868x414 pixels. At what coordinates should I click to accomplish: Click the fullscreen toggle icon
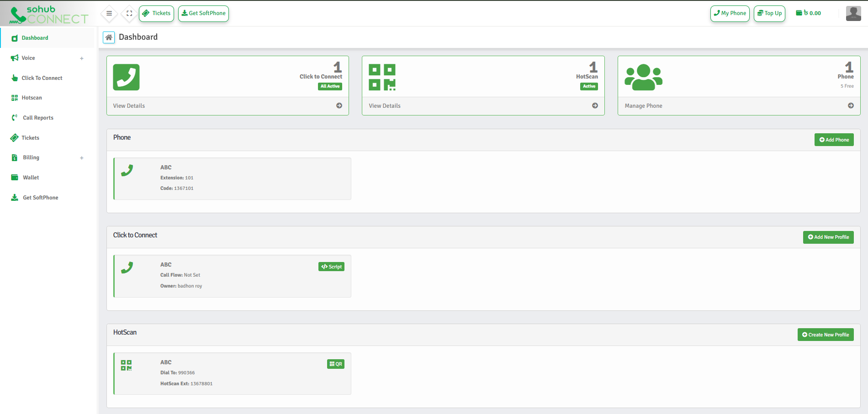click(129, 13)
